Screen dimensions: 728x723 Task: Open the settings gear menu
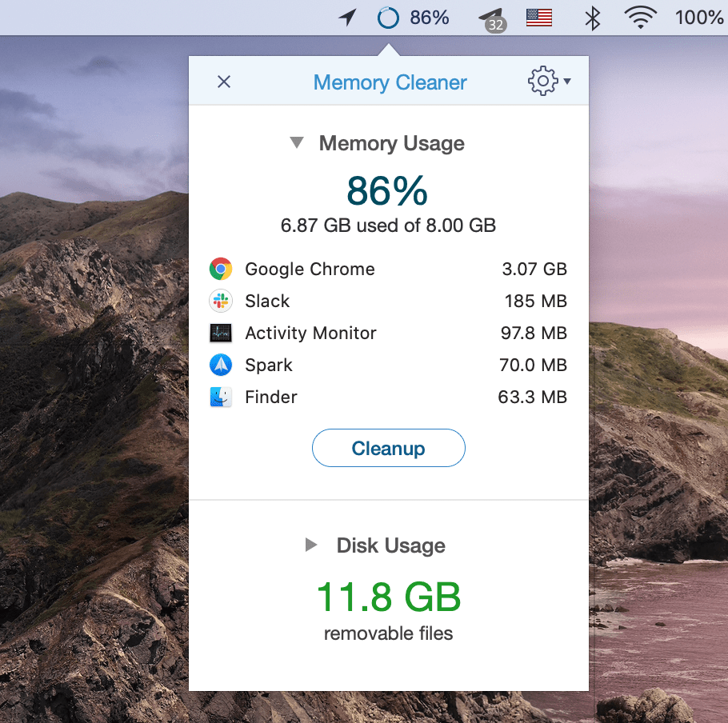point(543,81)
